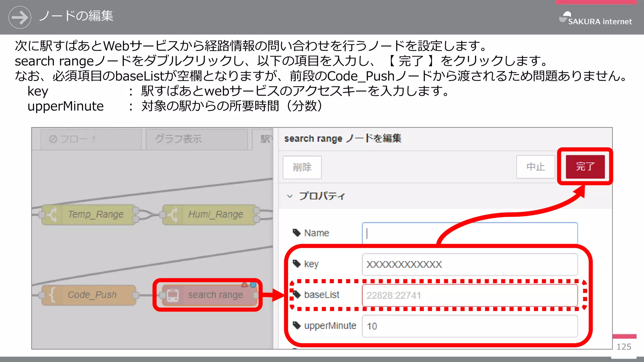Viewport: 644px width, 362px height.
Task: Click the tag icon beside key label
Action: [297, 264]
